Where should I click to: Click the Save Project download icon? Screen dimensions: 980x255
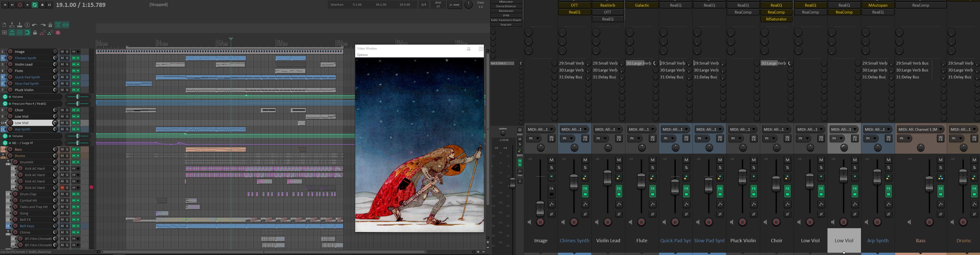point(20,25)
